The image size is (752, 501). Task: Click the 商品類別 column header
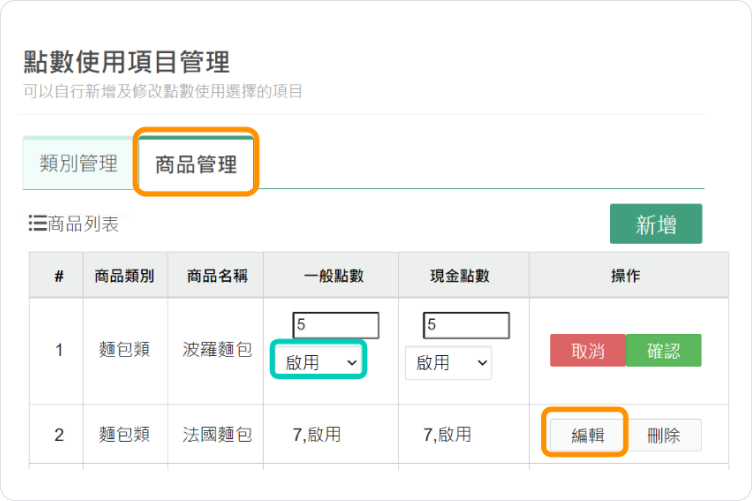pyautogui.click(x=125, y=275)
